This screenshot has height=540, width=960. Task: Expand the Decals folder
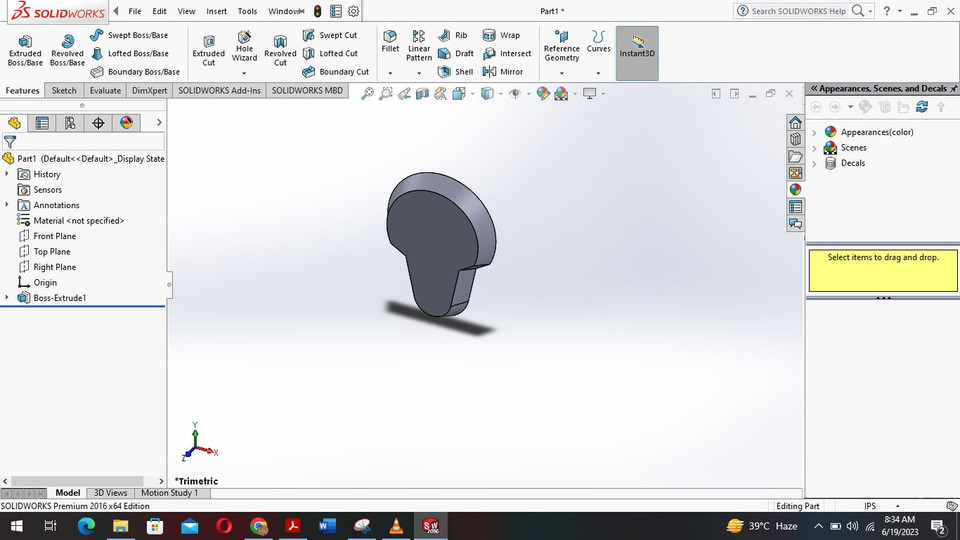point(814,163)
